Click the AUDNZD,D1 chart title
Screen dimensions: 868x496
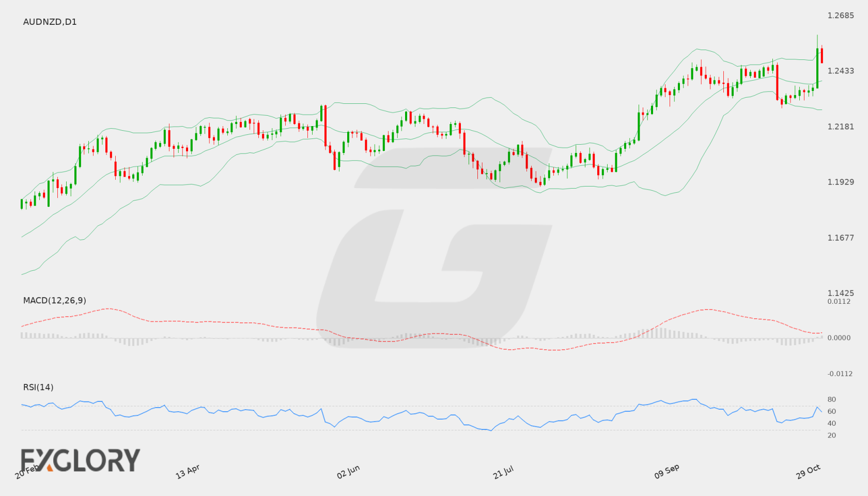point(50,22)
